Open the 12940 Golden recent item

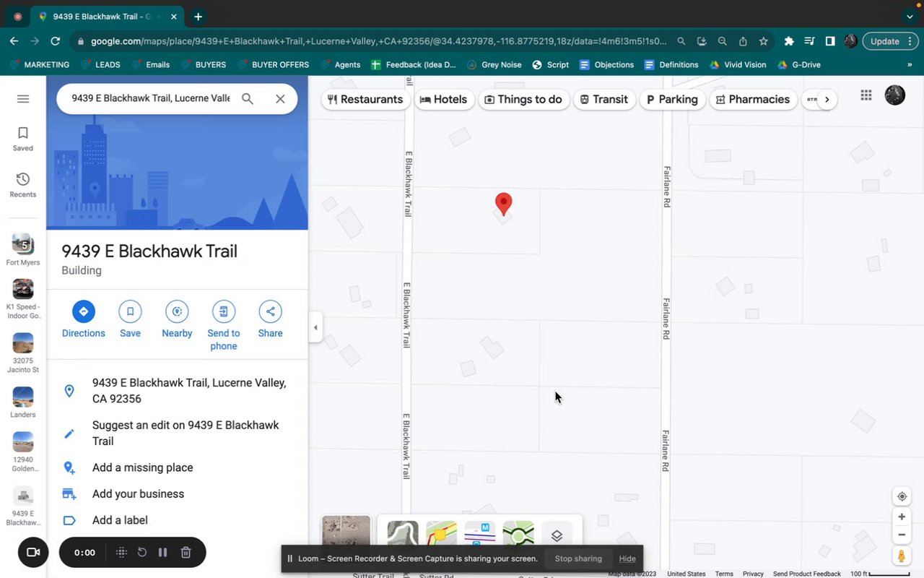click(x=23, y=452)
